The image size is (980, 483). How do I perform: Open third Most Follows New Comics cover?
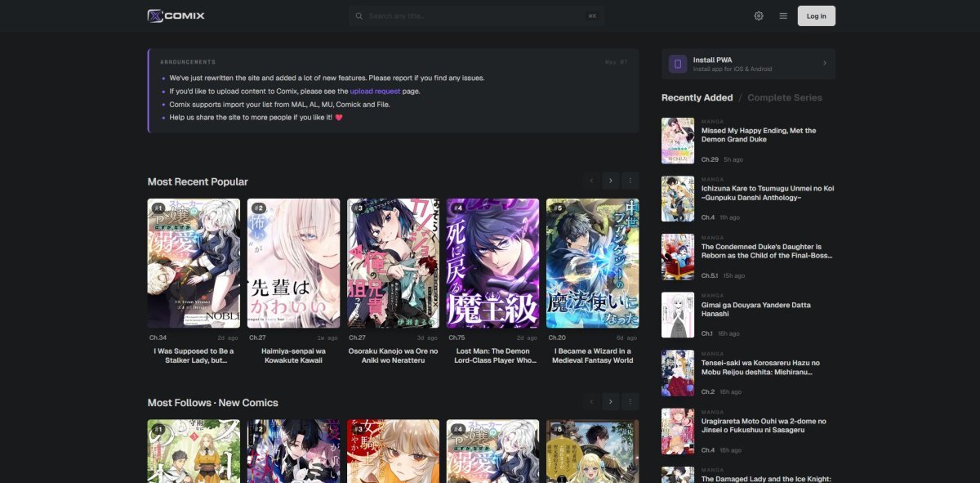(393, 451)
